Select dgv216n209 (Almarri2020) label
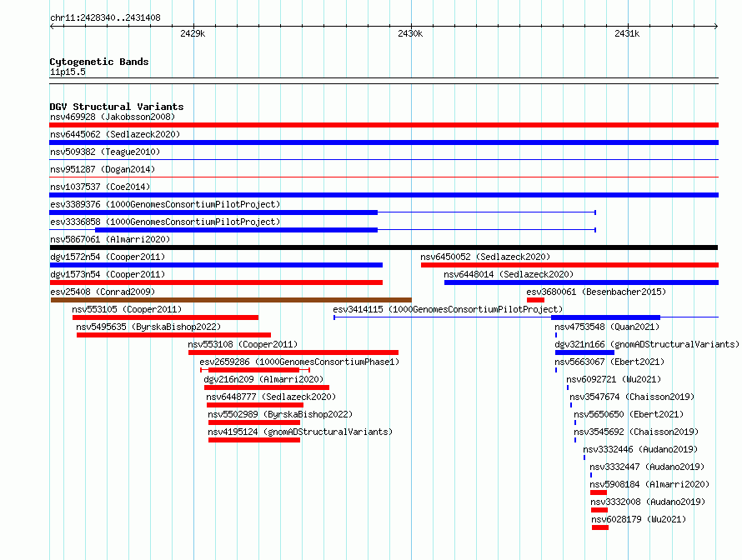The height and width of the screenshot is (560, 742). (x=263, y=379)
